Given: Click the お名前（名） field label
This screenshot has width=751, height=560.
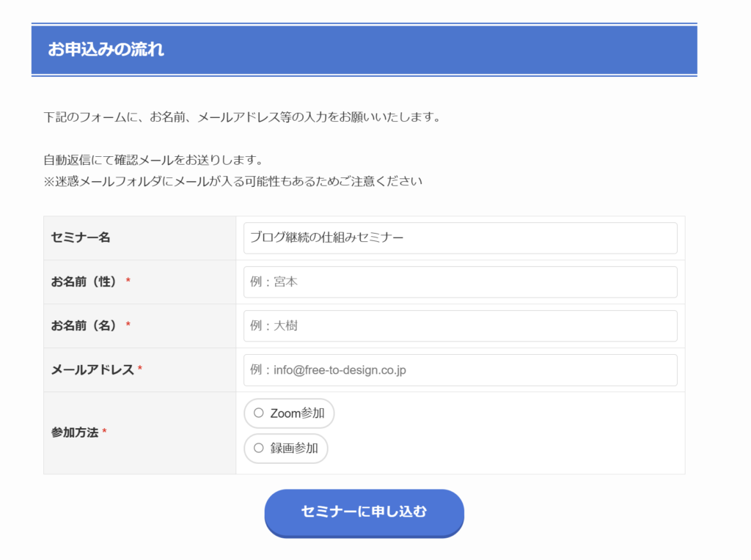Looking at the screenshot, I should coord(84,325).
